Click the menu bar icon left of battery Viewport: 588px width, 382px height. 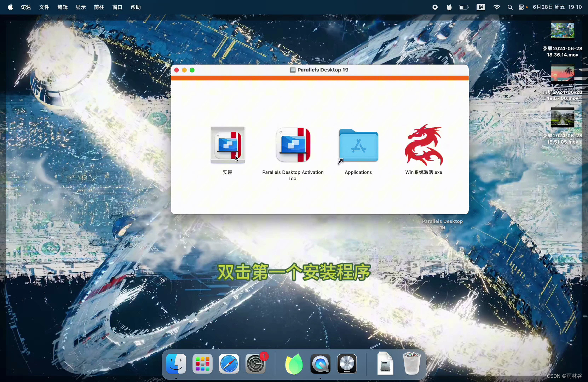coord(449,7)
